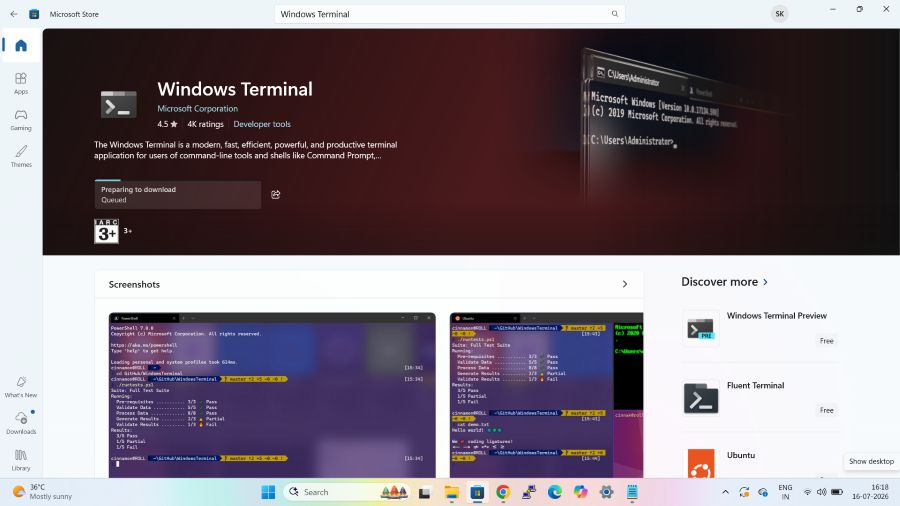Open the Home section in sidebar

(21, 45)
